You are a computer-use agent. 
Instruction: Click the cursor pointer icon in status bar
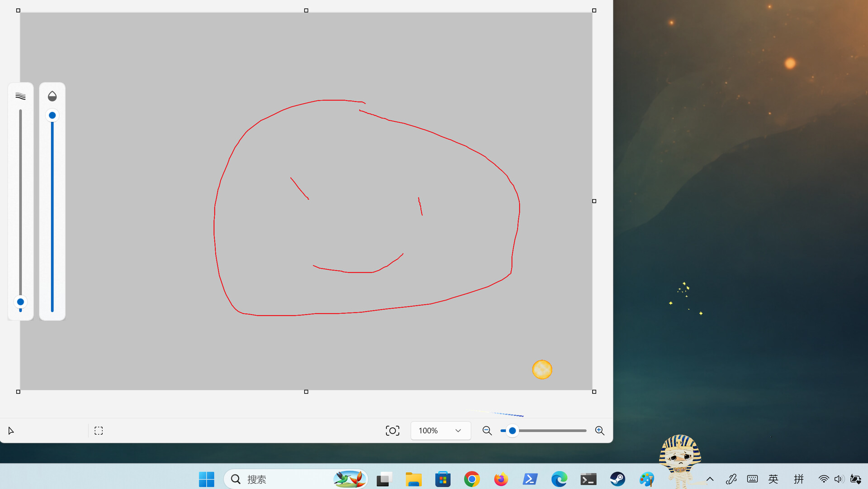[x=11, y=431]
